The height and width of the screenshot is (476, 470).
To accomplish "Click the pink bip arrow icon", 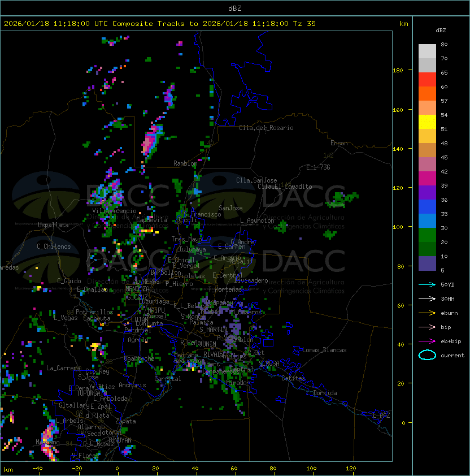I will (427, 327).
